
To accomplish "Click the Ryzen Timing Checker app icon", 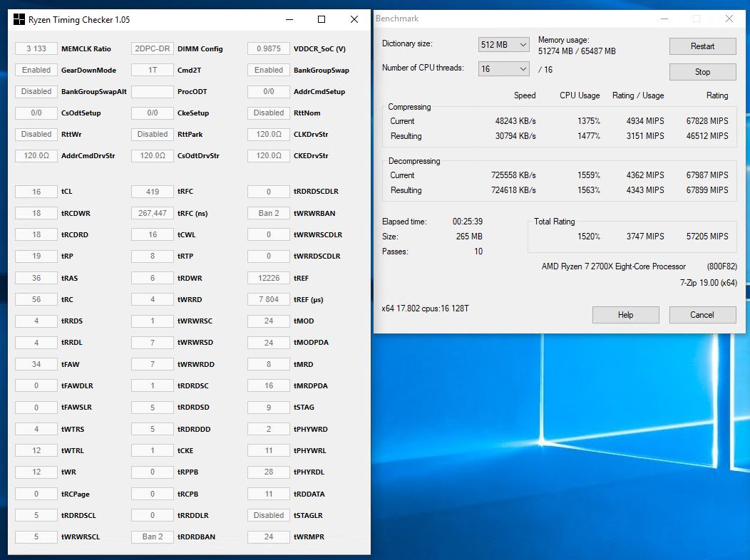I will click(x=19, y=20).
